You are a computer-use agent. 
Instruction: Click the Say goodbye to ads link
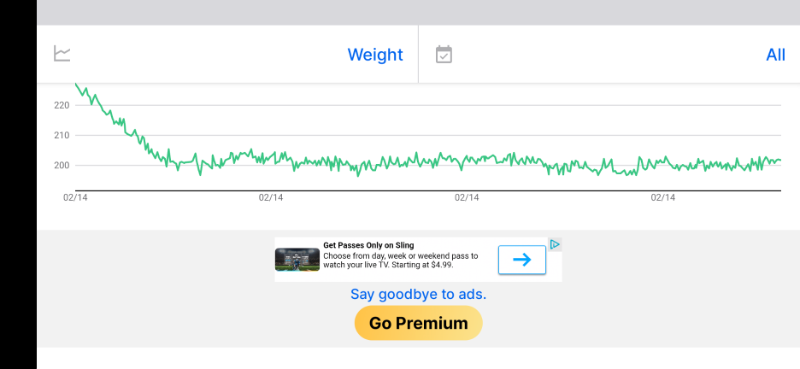pyautogui.click(x=418, y=294)
